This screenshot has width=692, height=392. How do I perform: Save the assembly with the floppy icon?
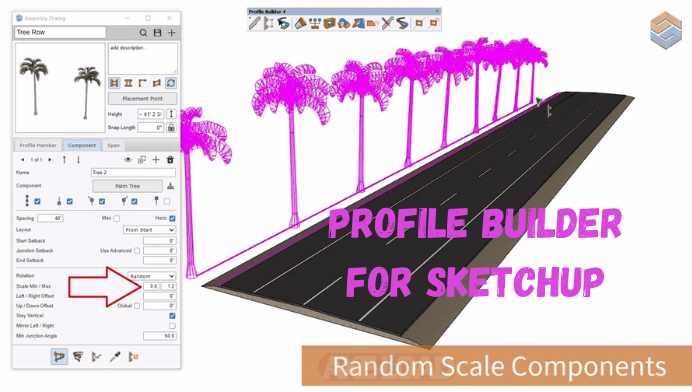pos(157,33)
